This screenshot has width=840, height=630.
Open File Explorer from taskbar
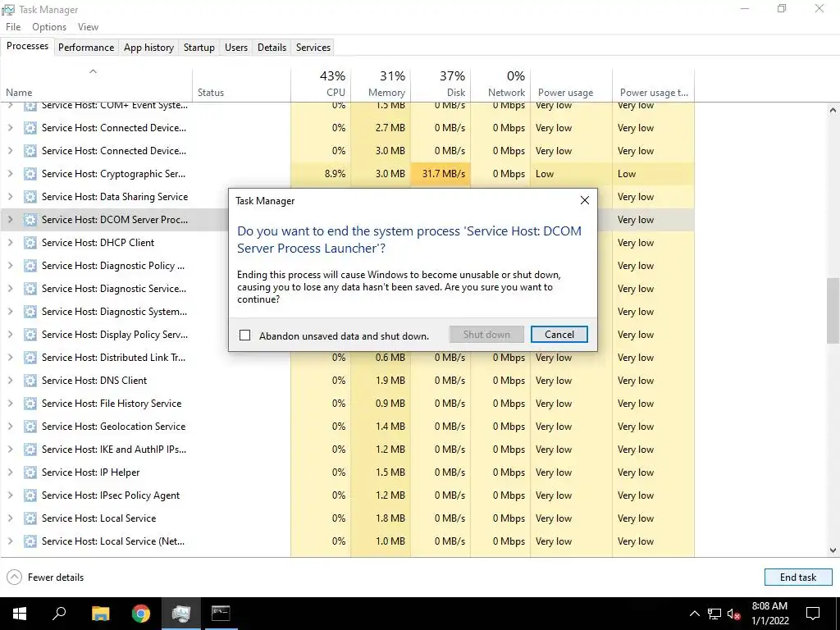[x=100, y=614]
